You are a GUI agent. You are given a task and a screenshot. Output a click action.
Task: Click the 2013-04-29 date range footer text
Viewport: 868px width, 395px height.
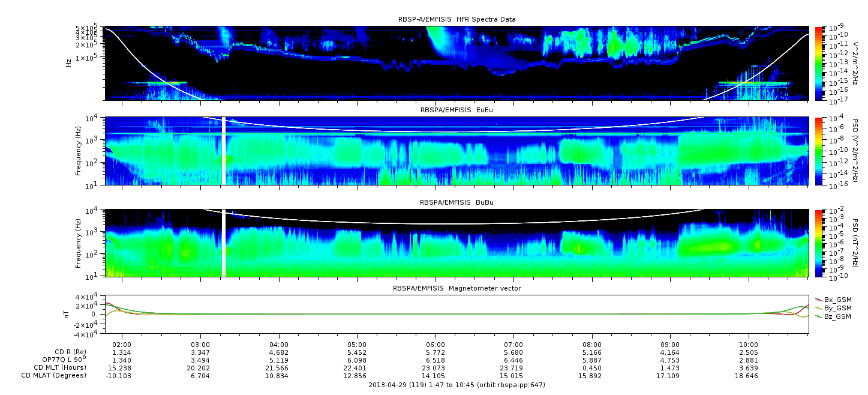coord(456,385)
